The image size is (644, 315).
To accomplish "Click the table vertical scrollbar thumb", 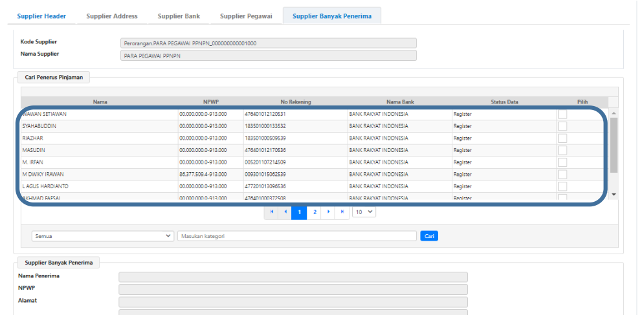I will click(x=614, y=146).
